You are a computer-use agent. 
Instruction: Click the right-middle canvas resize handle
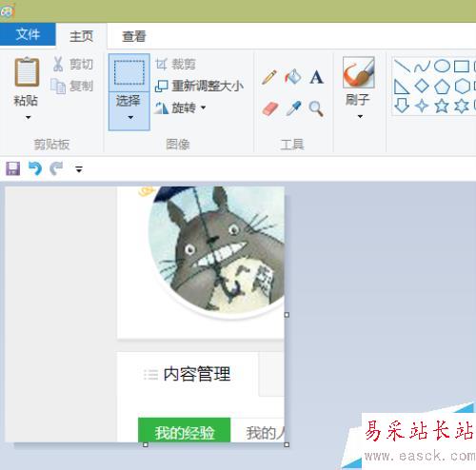pos(287,315)
